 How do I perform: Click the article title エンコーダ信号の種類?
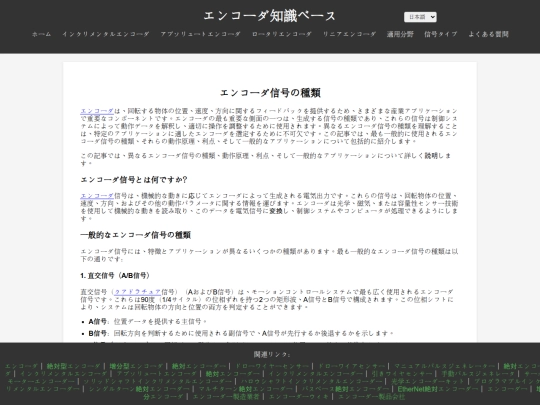(270, 93)
